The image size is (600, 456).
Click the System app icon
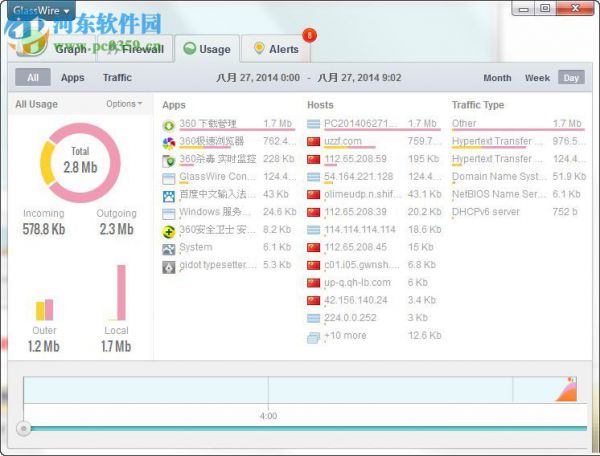(x=169, y=249)
